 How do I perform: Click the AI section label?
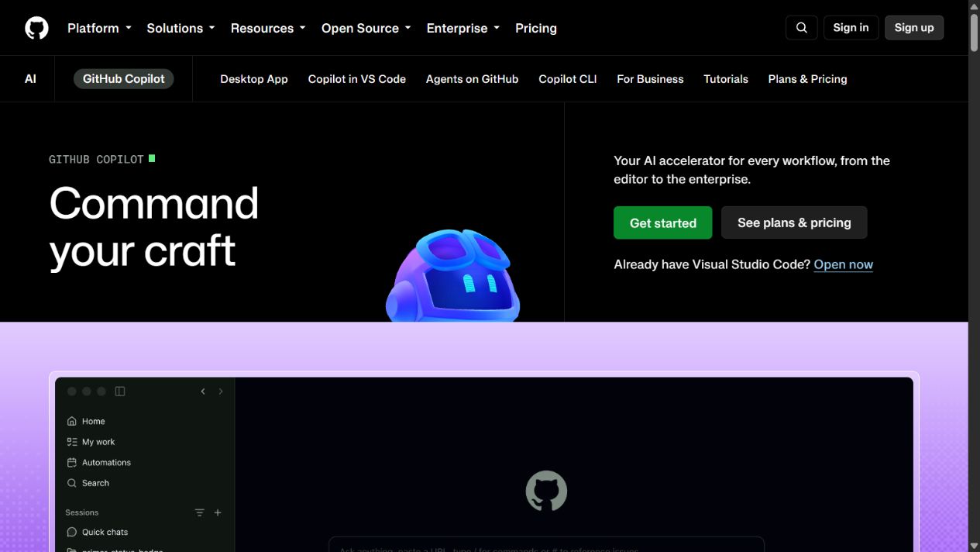coord(30,79)
